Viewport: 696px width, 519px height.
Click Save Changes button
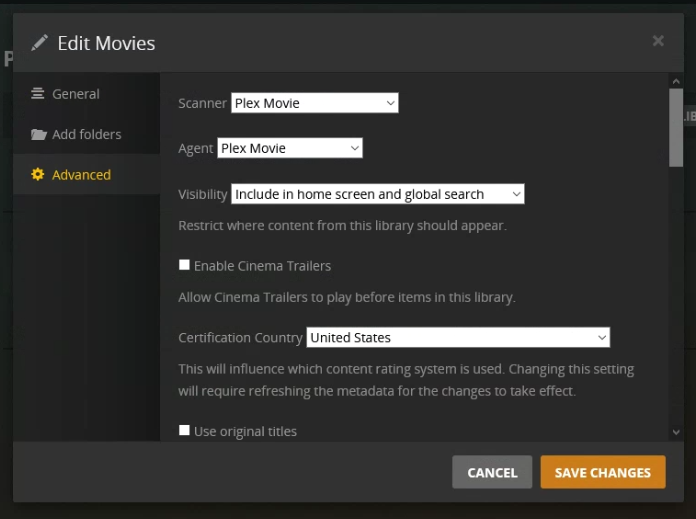pos(603,472)
